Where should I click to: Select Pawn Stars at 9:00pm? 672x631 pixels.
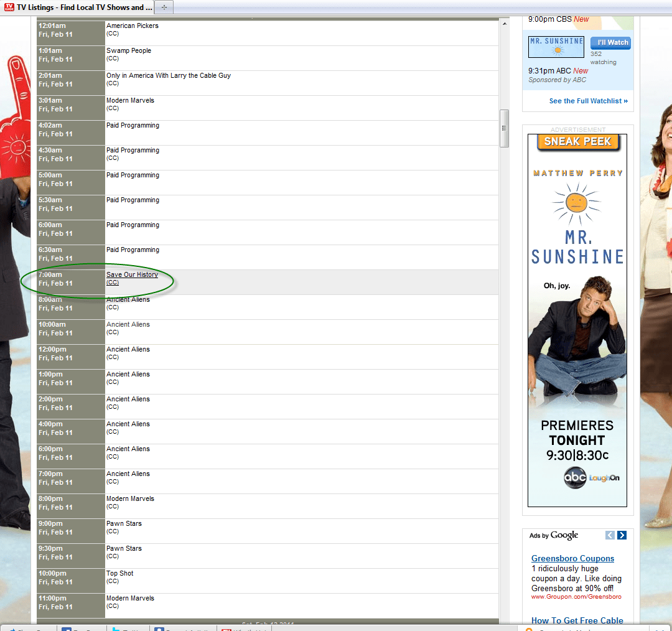pos(123,523)
